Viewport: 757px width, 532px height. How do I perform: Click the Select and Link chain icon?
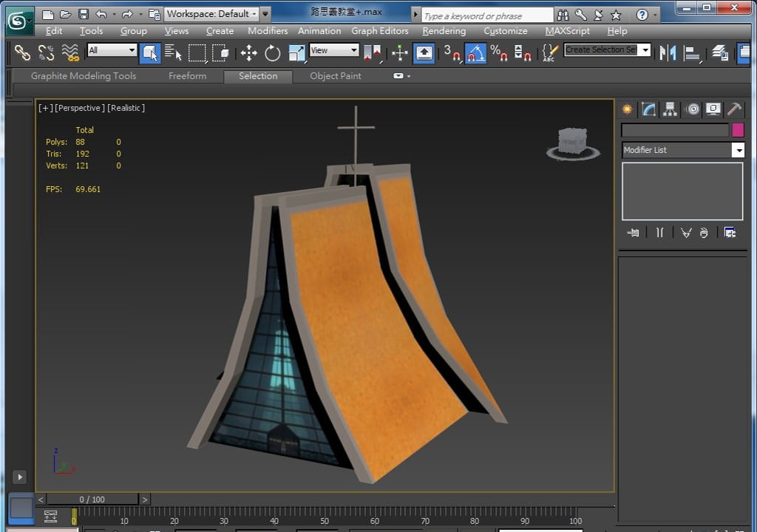tap(22, 52)
